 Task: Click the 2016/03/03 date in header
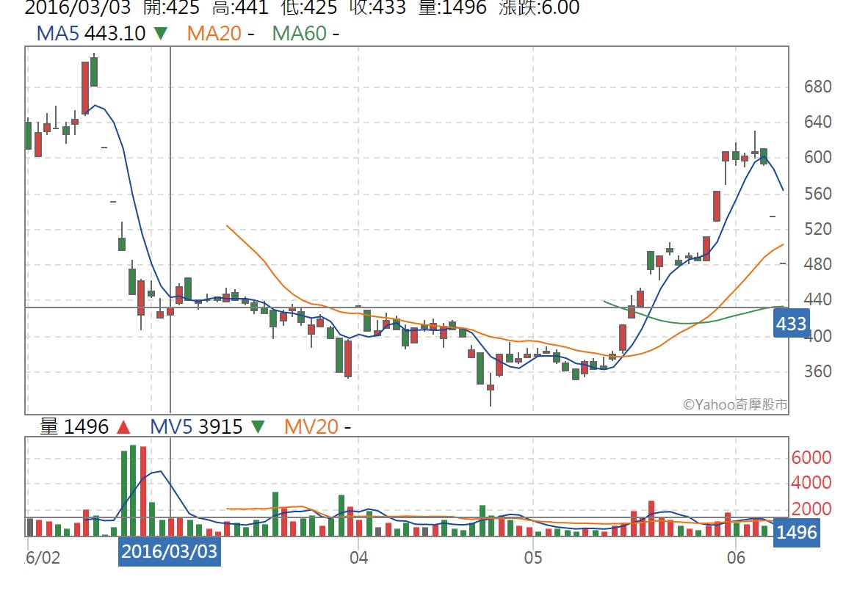pos(78,8)
